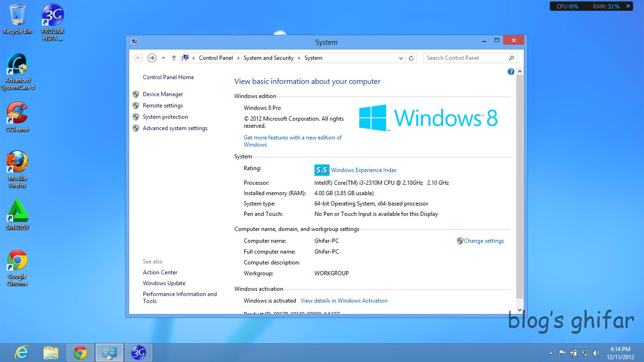The height and width of the screenshot is (362, 644).
Task: Click the search magnifier icon
Action: click(512, 58)
